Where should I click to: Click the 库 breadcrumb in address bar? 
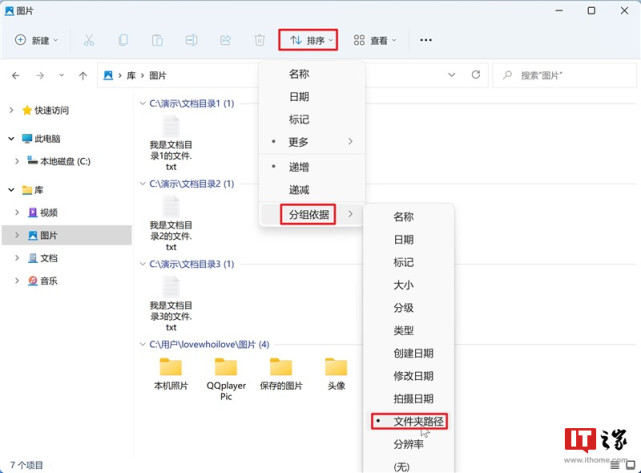131,76
